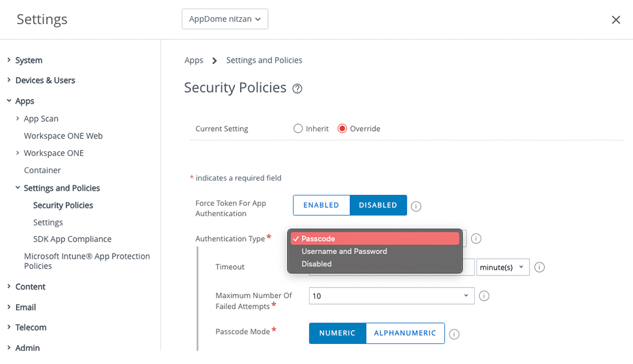Click info icon beside Force Token toggle

[416, 206]
